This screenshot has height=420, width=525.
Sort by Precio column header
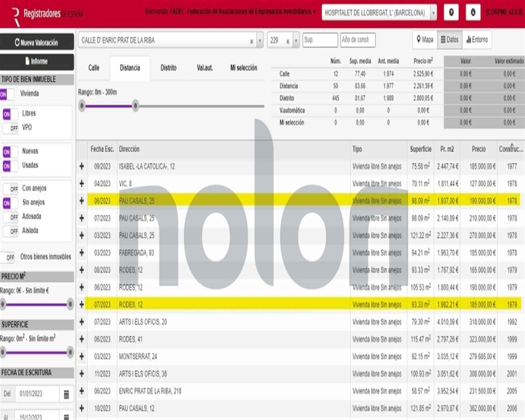coord(479,149)
